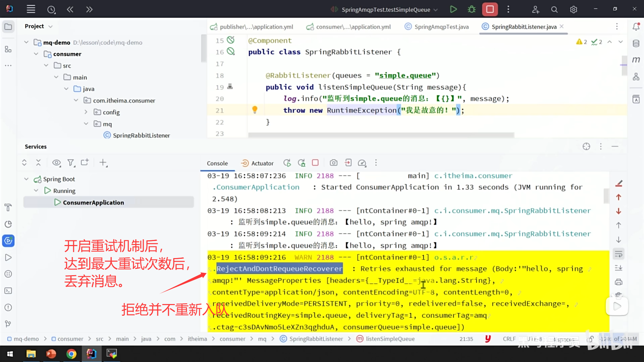Screen dimensions: 644x362
Task: Click listenSimpleQueue in the breadcrumb bar
Action: [390, 339]
